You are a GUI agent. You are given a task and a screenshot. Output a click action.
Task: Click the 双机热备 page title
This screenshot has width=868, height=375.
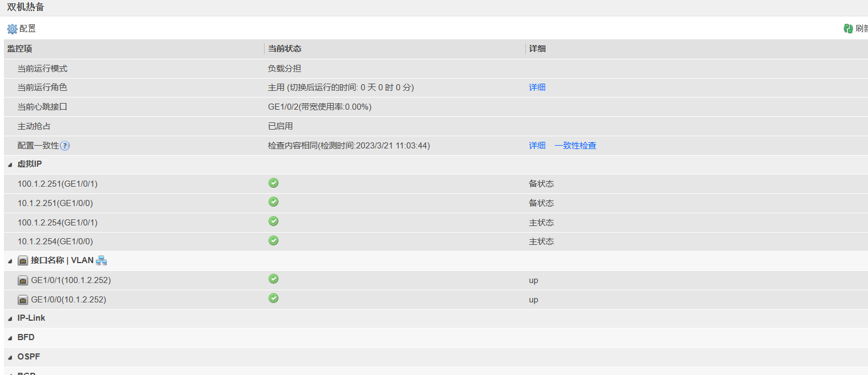pyautogui.click(x=25, y=7)
